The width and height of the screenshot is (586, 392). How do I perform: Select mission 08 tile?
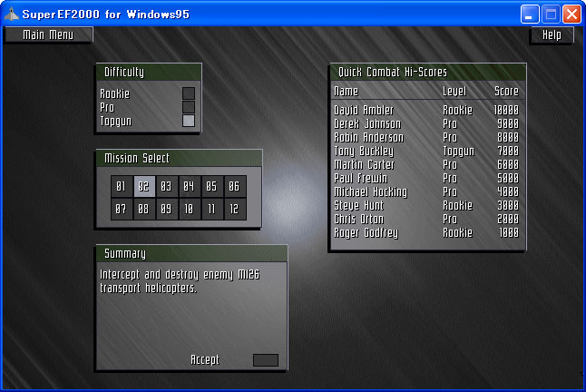(144, 209)
